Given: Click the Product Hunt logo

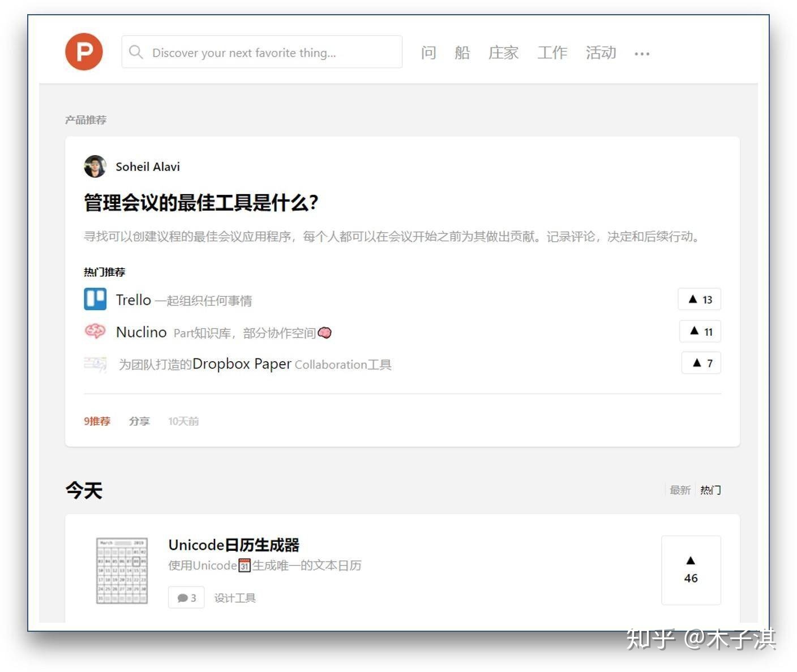Looking at the screenshot, I should pyautogui.click(x=84, y=52).
